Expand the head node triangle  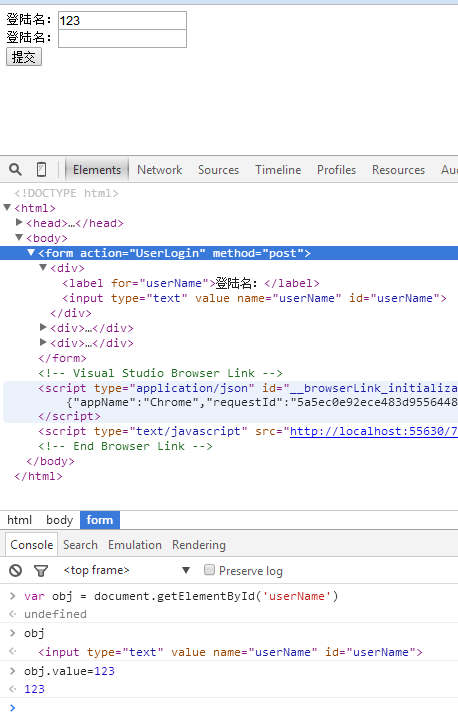pyautogui.click(x=19, y=222)
